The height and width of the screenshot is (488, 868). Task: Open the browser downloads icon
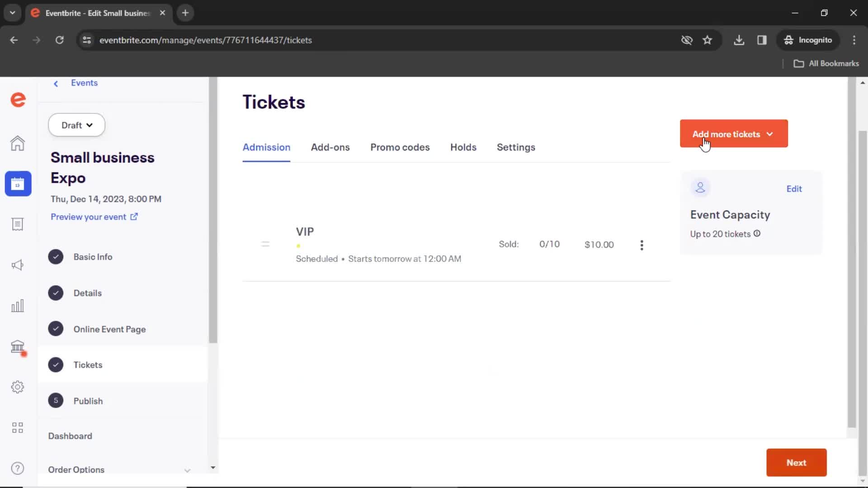739,40
